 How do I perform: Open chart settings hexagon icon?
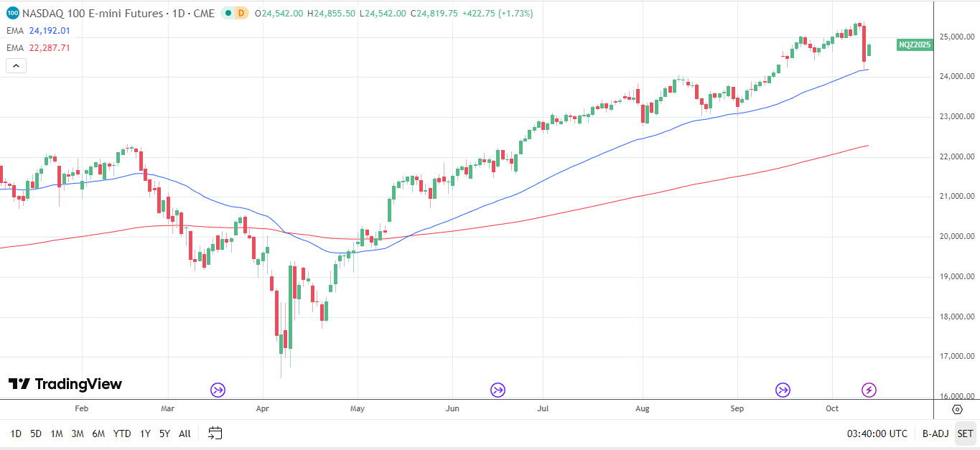[957, 409]
